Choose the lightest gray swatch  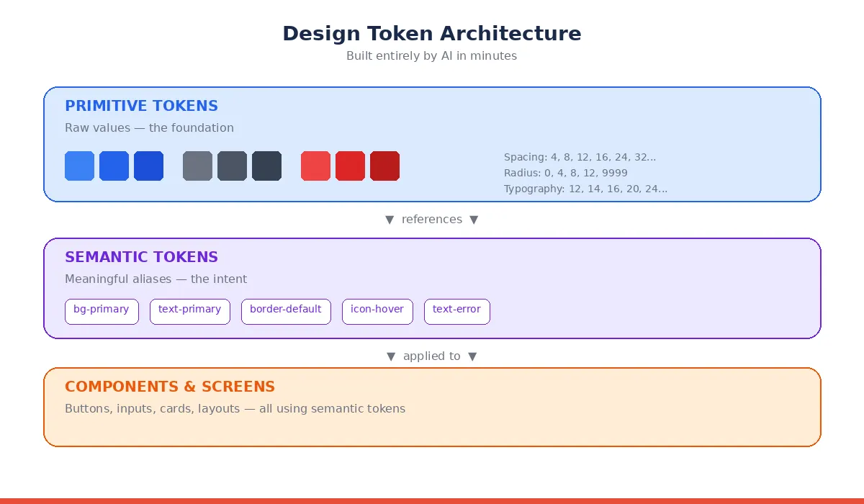point(197,166)
